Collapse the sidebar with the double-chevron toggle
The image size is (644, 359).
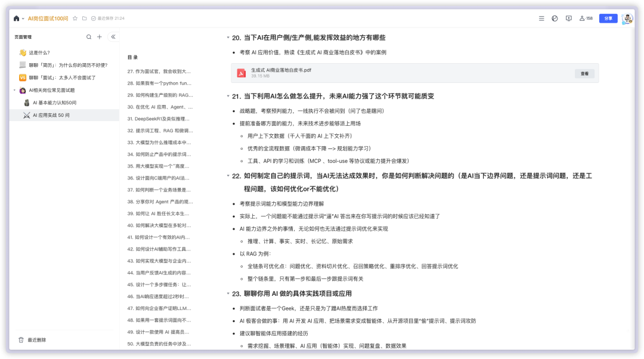pos(113,36)
